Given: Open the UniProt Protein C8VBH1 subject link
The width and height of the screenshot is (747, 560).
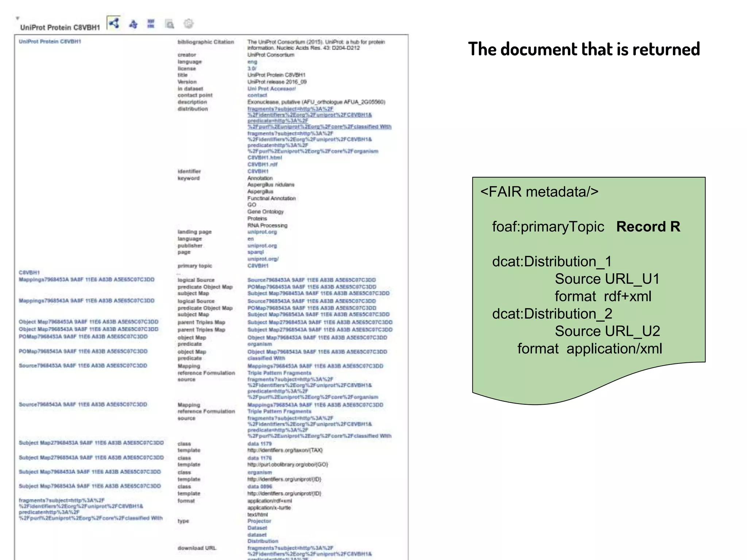Looking at the screenshot, I should (x=50, y=42).
